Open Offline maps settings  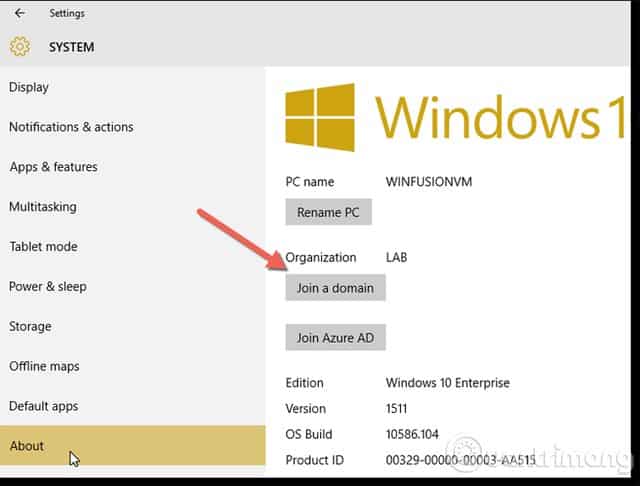(x=133, y=366)
